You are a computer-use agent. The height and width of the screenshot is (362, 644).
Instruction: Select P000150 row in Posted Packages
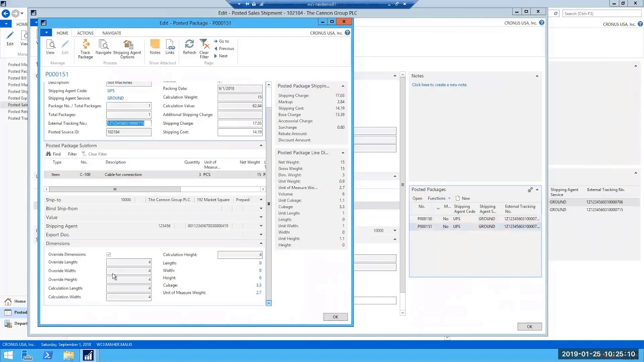coord(475,219)
